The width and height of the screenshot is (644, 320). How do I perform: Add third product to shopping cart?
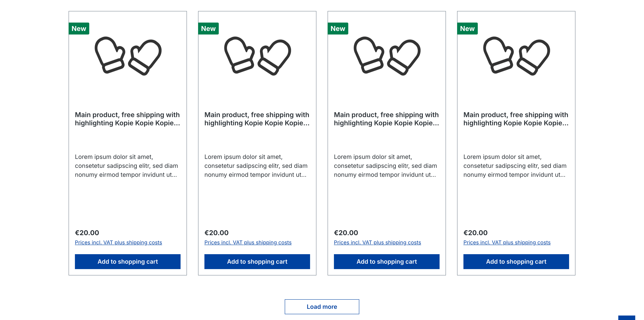[x=387, y=261]
